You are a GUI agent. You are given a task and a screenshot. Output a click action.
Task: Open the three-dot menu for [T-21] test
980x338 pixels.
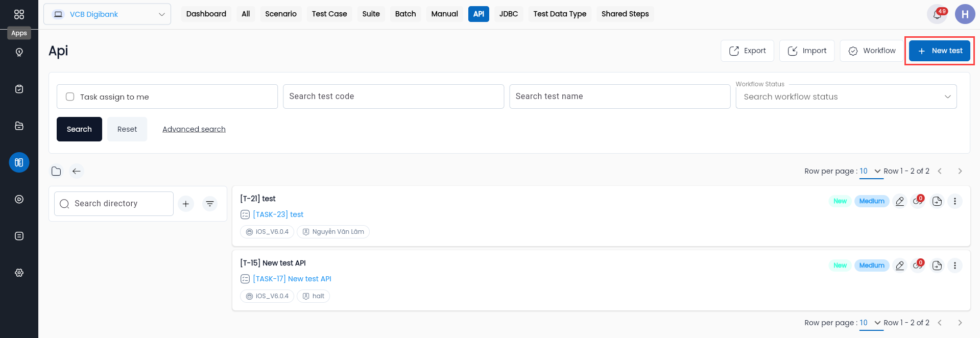pyautogui.click(x=955, y=201)
